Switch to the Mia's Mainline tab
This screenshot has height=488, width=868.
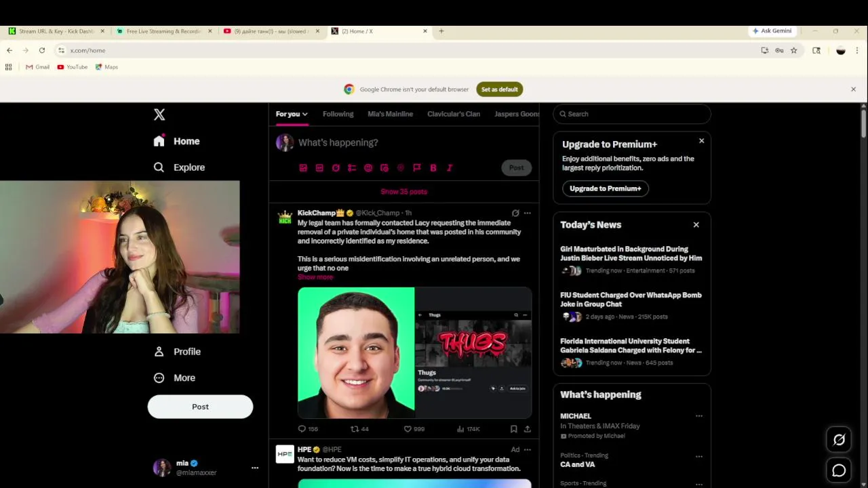tap(390, 114)
